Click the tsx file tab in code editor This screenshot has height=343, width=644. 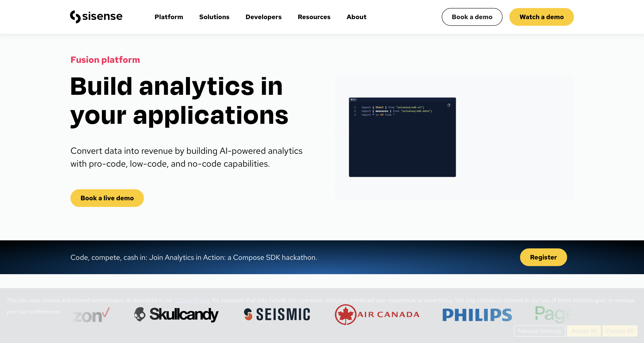tap(353, 99)
